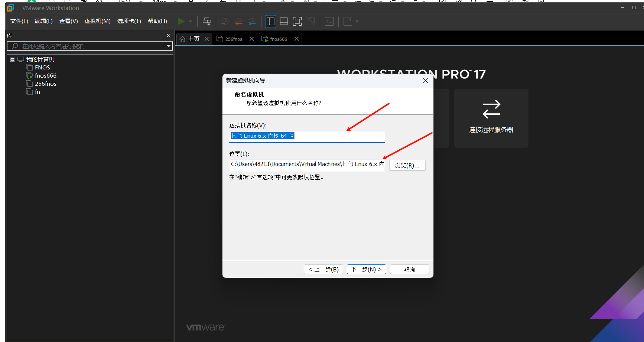Click the 连接远程服务器 tile
The image size is (644, 342).
491,118
